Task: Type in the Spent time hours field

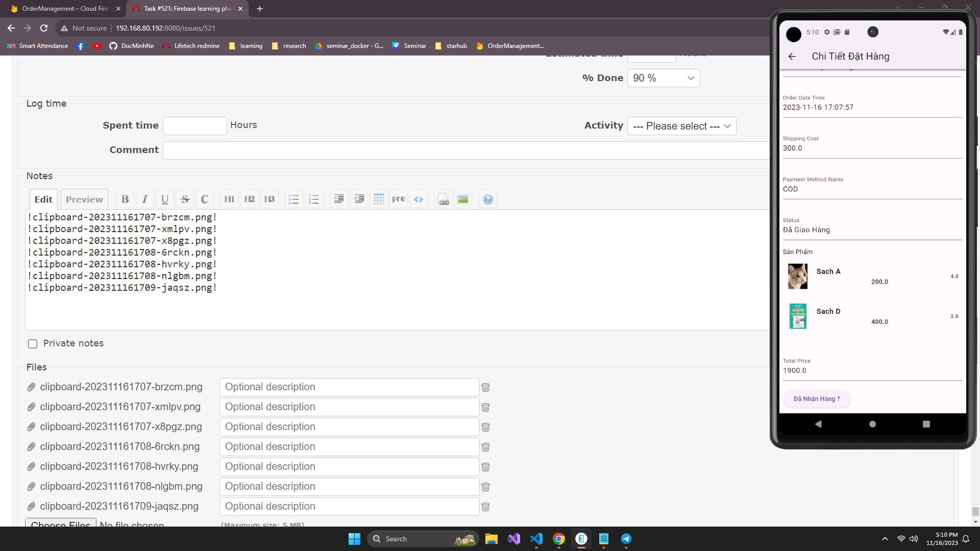Action: [x=194, y=126]
